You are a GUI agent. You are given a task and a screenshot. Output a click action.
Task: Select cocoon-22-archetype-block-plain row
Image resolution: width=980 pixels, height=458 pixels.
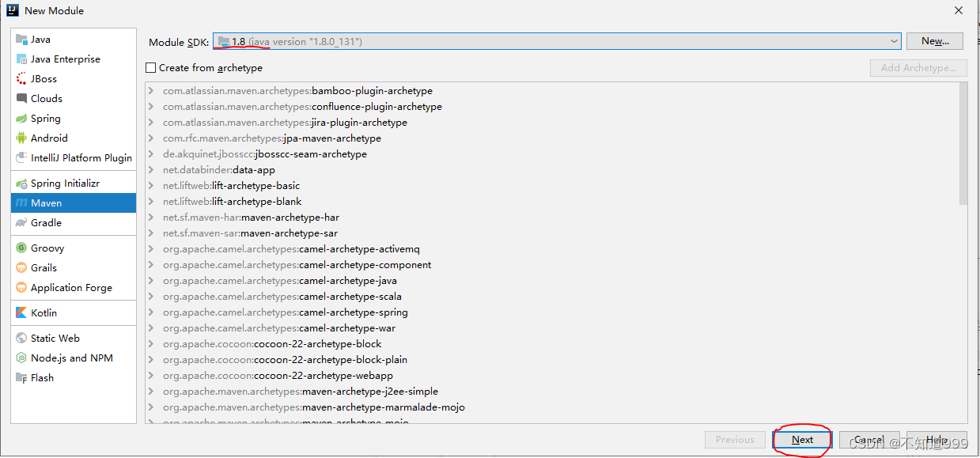coord(551,360)
